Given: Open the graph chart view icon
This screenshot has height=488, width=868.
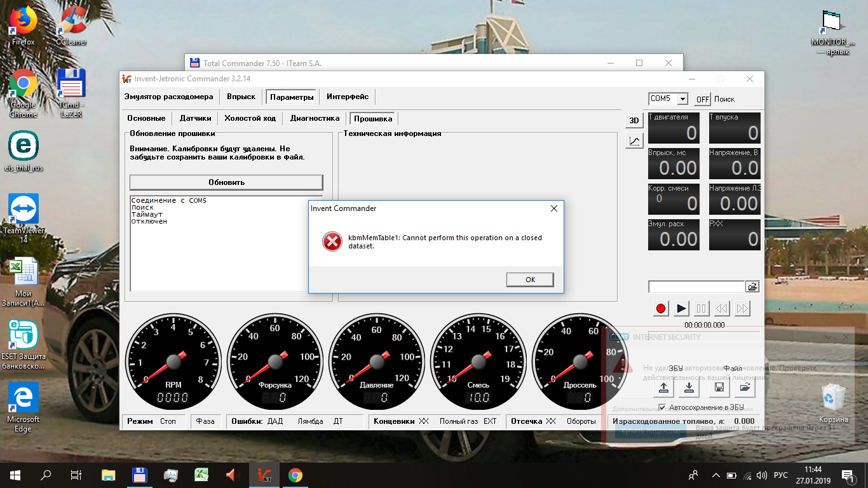Looking at the screenshot, I should (634, 141).
